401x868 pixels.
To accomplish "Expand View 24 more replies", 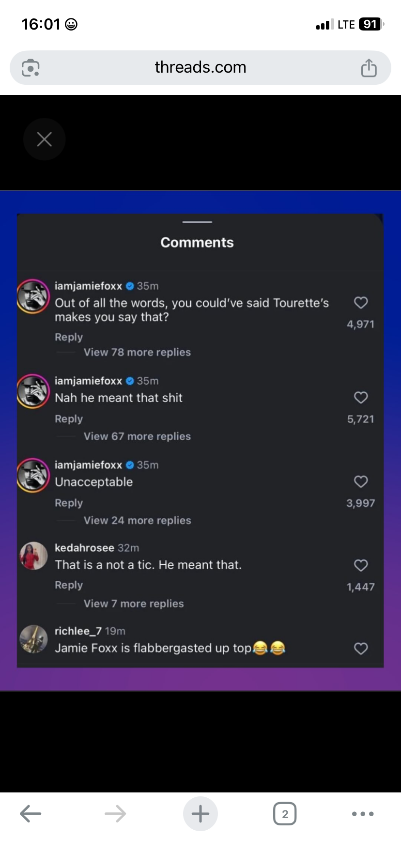I will pos(137,520).
